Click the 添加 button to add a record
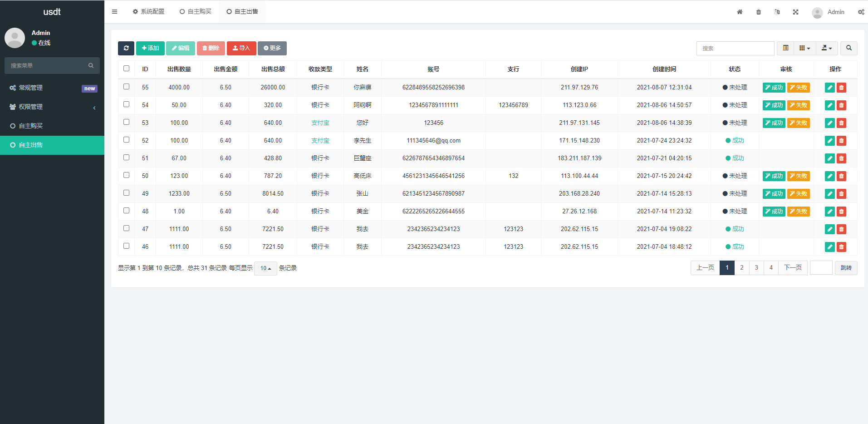The width and height of the screenshot is (868, 424). (x=150, y=48)
